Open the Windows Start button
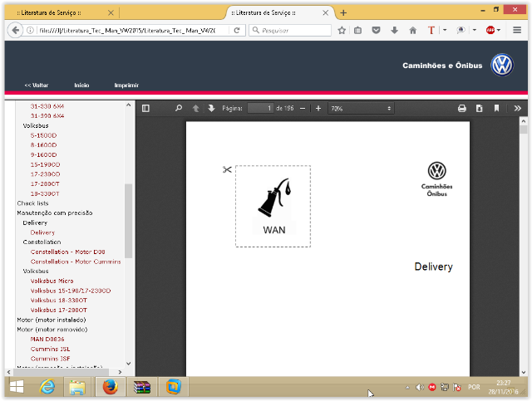The image size is (532, 401). 17,387
